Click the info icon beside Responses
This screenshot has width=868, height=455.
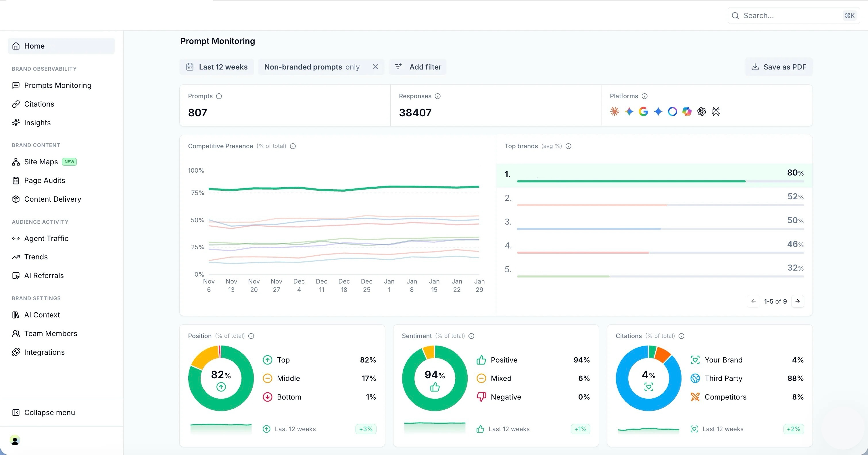[x=438, y=96]
